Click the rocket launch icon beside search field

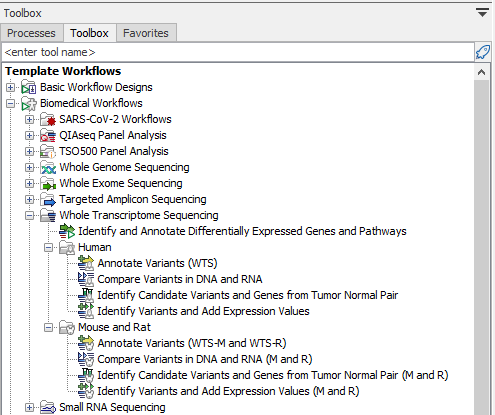483,52
